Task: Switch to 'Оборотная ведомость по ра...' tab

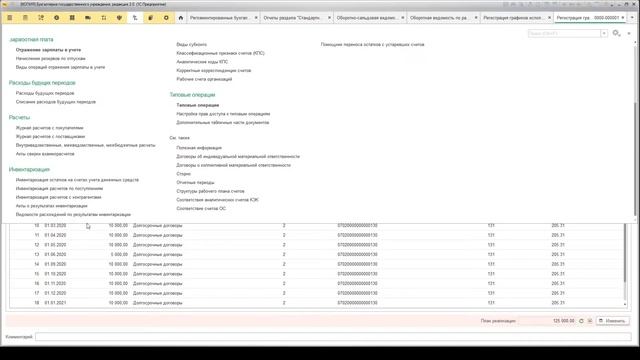Action: (x=439, y=18)
